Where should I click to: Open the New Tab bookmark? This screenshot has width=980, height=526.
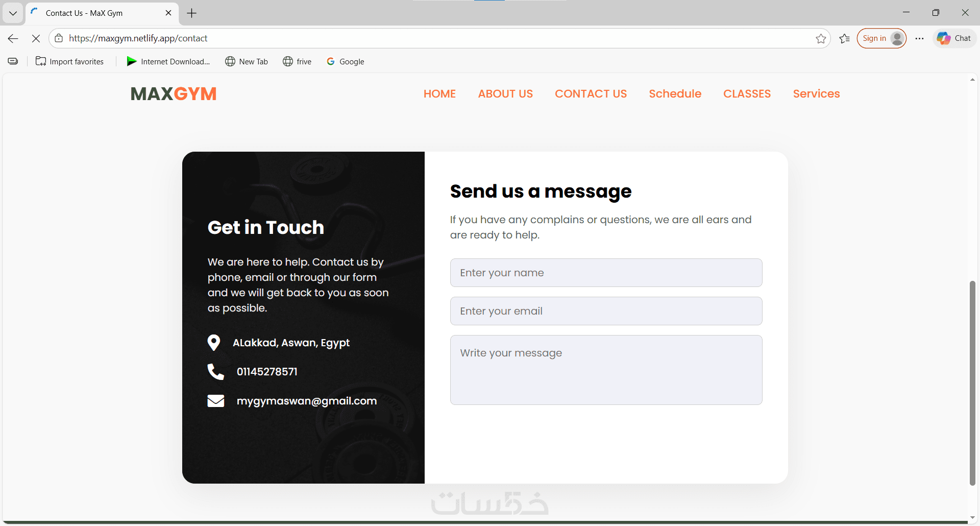[x=247, y=61]
